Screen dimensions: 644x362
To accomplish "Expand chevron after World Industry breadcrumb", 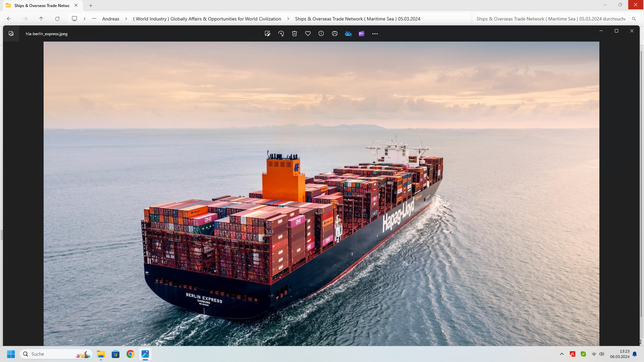I will 288,19.
